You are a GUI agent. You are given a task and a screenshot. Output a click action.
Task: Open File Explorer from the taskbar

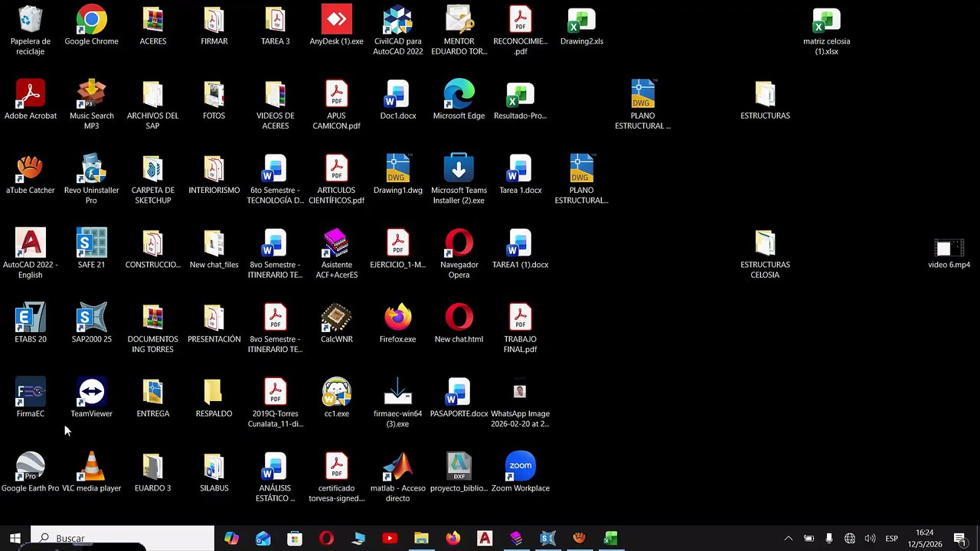421,538
